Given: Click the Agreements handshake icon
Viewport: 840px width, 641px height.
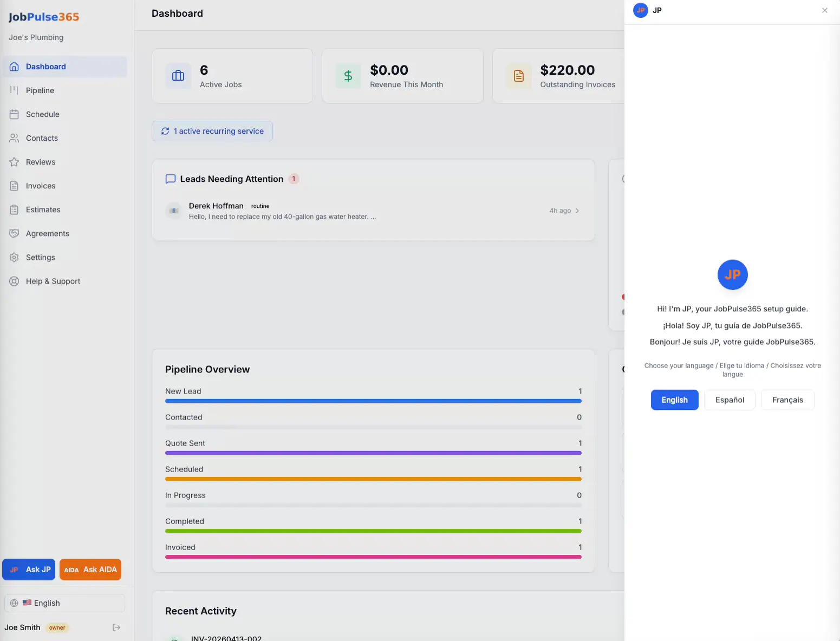Looking at the screenshot, I should click(15, 233).
